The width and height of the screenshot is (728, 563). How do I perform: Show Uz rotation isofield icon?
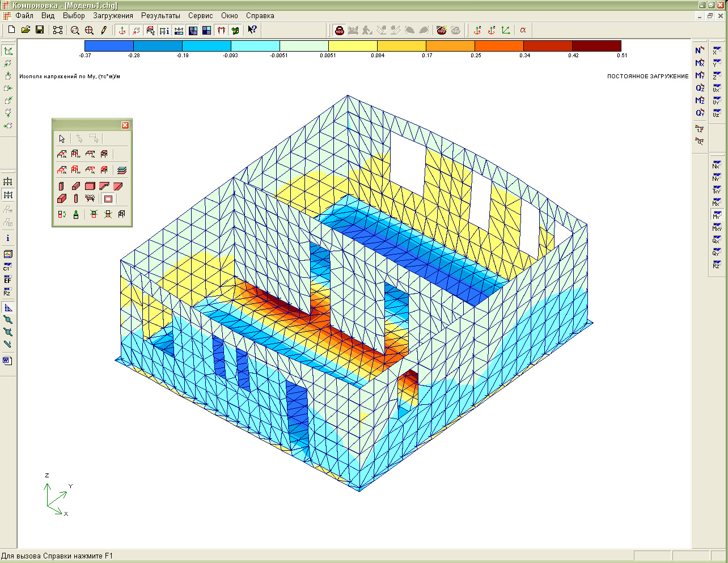(x=717, y=113)
